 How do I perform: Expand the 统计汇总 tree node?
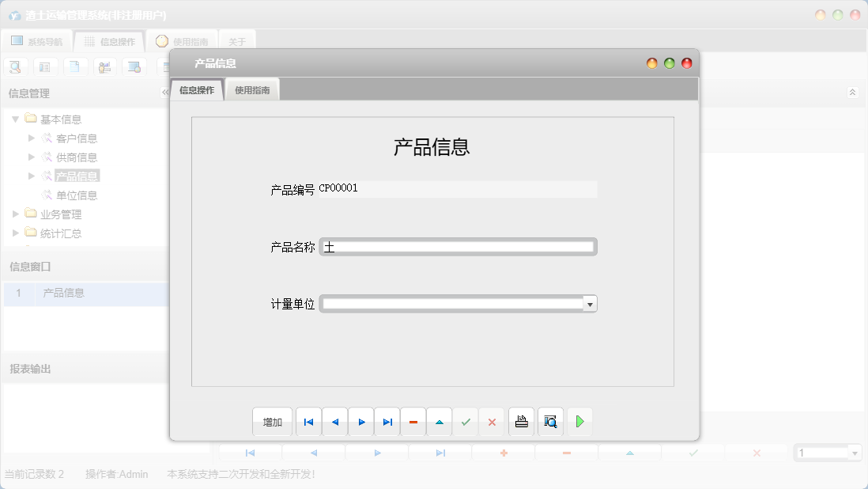point(14,233)
